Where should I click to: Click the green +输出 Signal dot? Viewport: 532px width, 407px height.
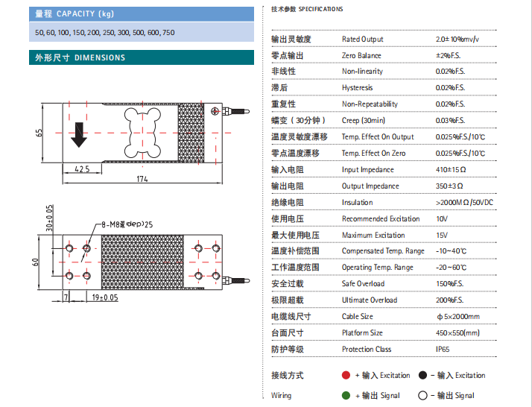pyautogui.click(x=346, y=395)
